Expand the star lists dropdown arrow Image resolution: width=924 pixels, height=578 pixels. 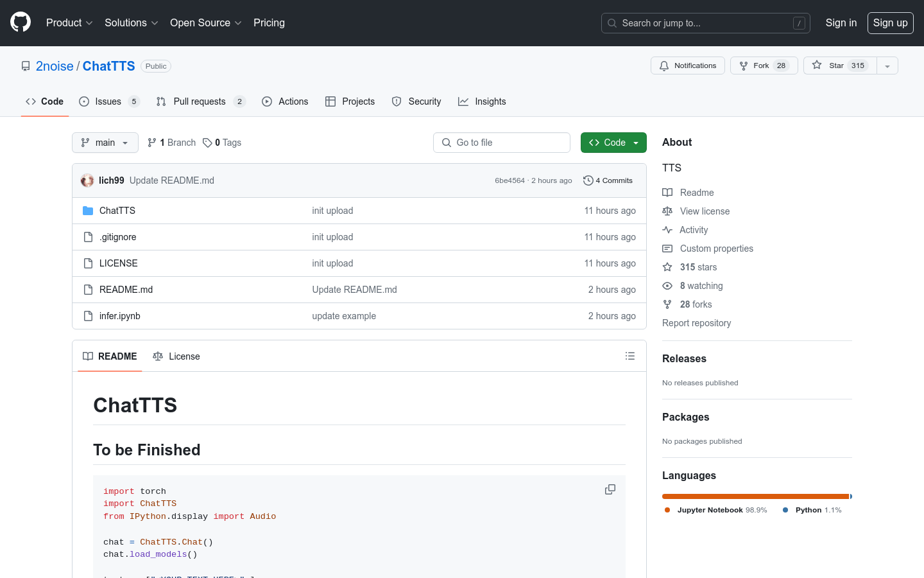point(887,66)
